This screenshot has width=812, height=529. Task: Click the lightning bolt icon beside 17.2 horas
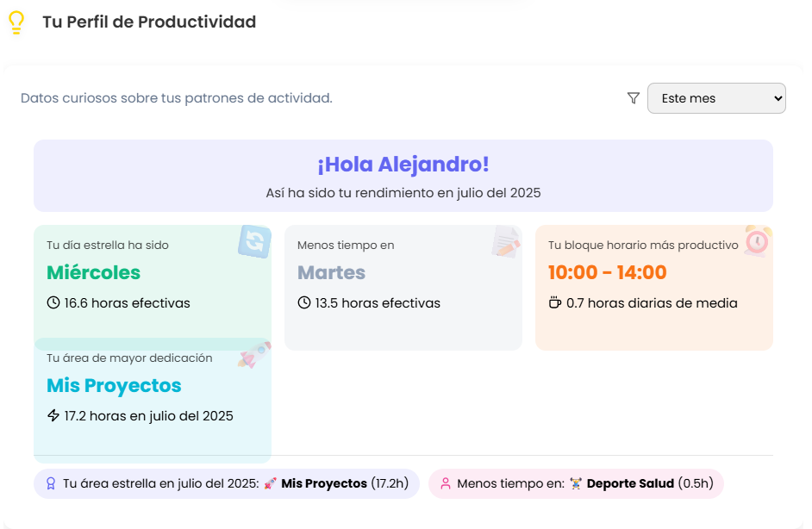click(x=53, y=416)
